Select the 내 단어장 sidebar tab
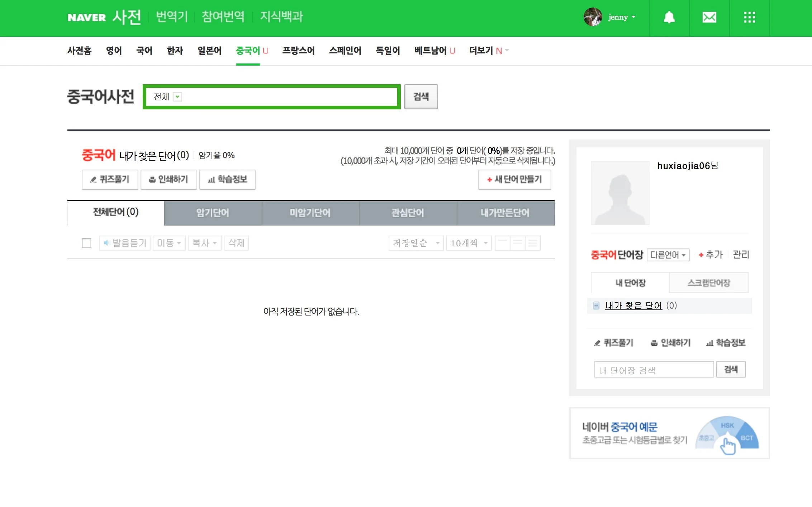812x507 pixels. click(630, 283)
